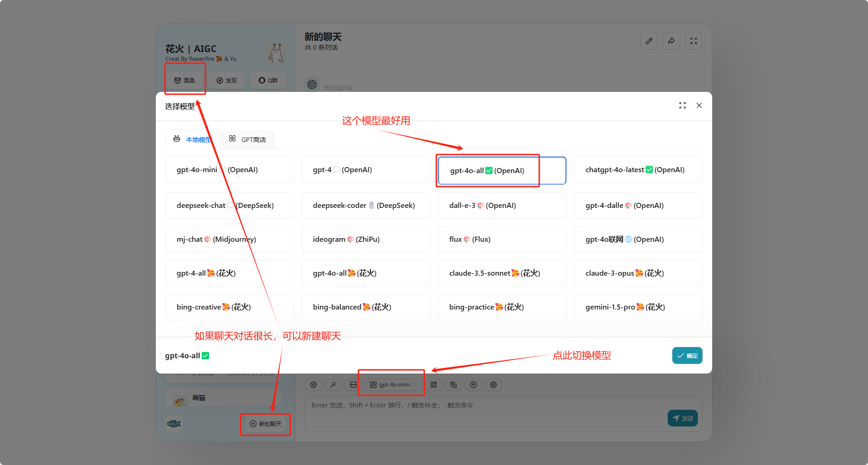868x465 pixels.
Task: Pick the claude-3-opus (花火) model
Action: [x=638, y=273]
